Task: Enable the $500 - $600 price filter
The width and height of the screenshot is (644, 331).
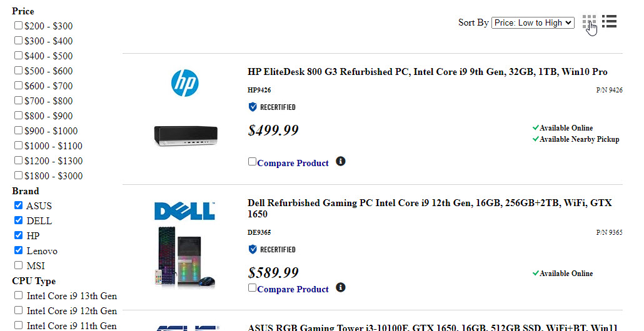Action: pyautogui.click(x=19, y=71)
